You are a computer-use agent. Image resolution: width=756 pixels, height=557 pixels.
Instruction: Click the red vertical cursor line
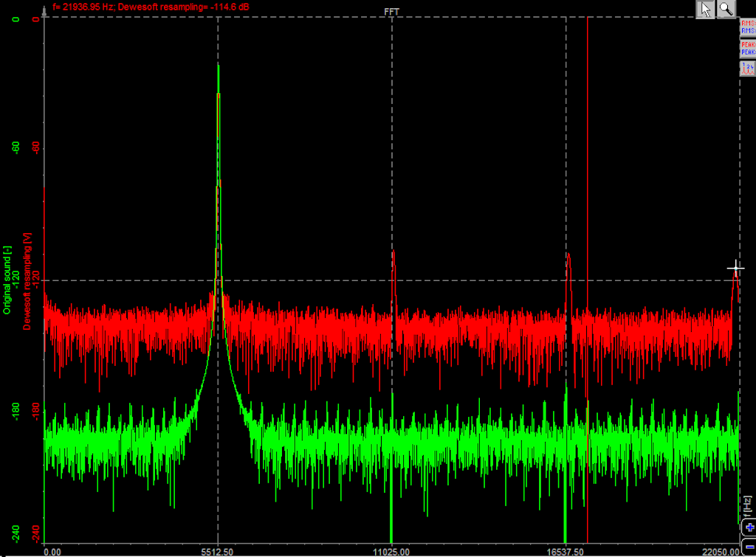(587, 280)
